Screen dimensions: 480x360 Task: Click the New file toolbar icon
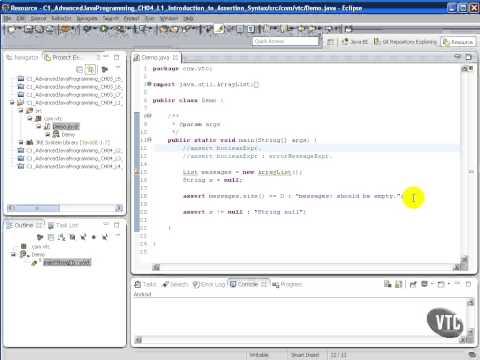pyautogui.click(x=13, y=30)
